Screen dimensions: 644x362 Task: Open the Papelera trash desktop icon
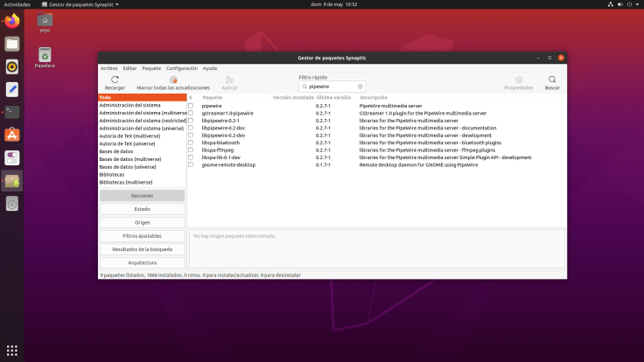click(45, 56)
